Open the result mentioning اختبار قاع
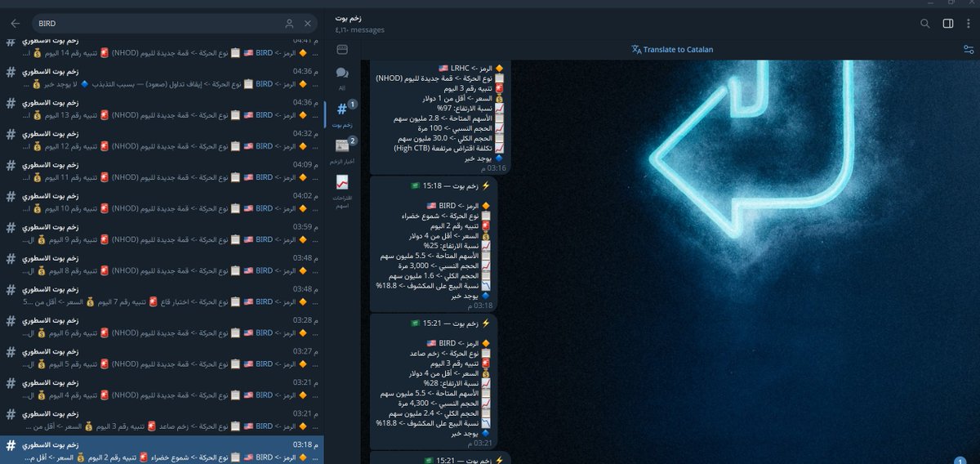The image size is (980, 464). [x=162, y=295]
